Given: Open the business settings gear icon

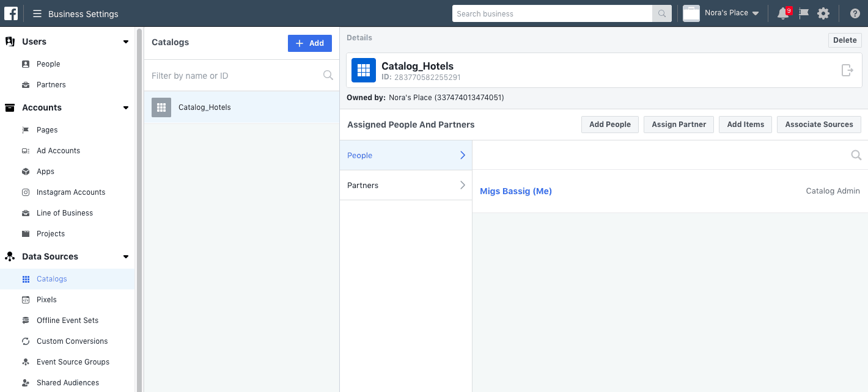Looking at the screenshot, I should click(823, 13).
